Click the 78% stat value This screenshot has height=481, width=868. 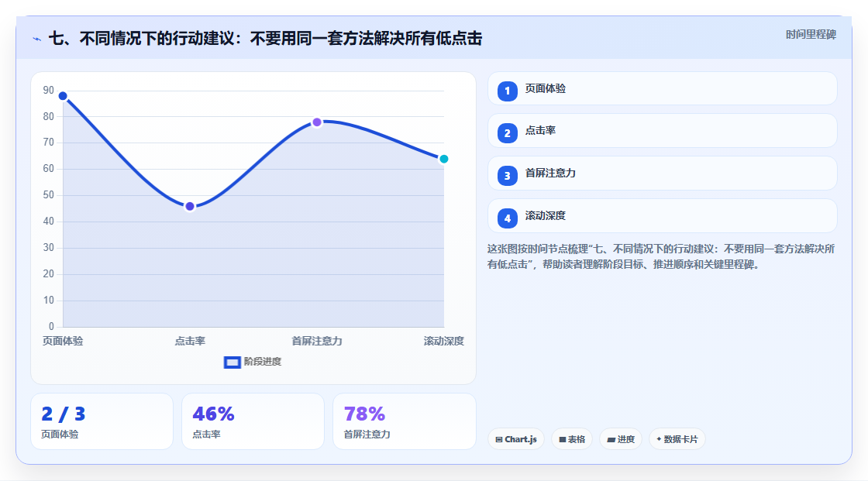364,414
